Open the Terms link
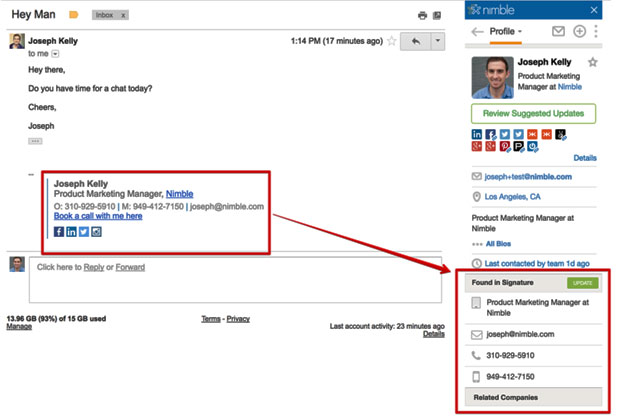 [x=211, y=319]
